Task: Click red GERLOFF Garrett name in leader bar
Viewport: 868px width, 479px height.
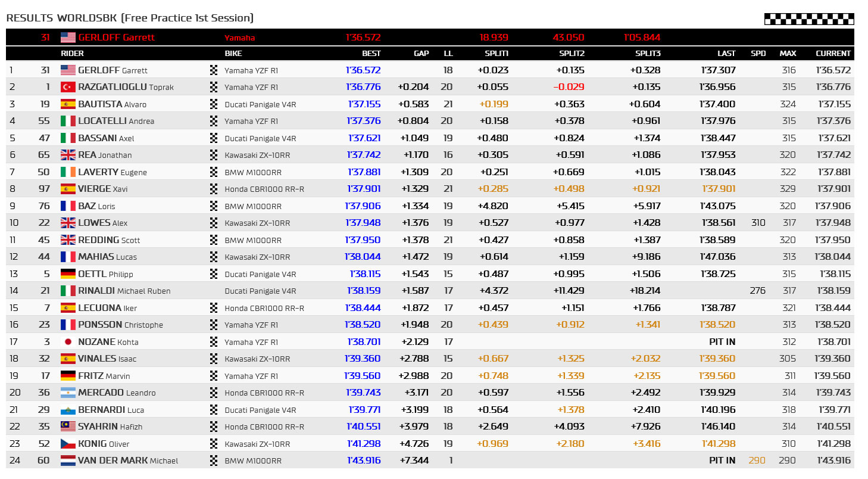Action: click(x=117, y=38)
